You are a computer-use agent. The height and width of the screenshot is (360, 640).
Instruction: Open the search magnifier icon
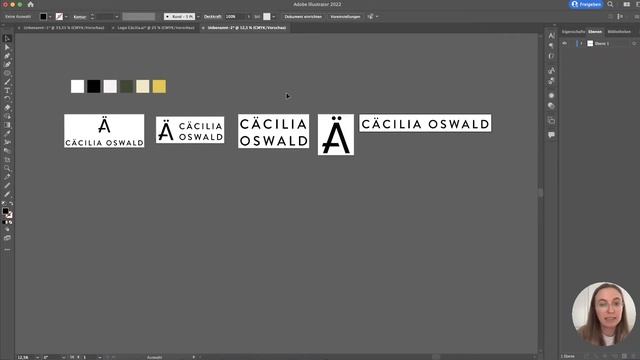tap(610, 4)
